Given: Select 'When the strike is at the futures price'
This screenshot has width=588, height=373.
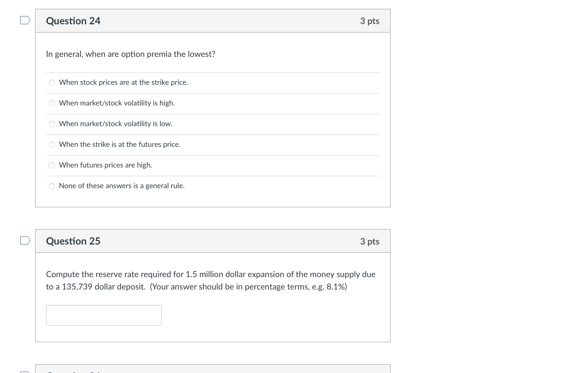Looking at the screenshot, I should pos(52,145).
